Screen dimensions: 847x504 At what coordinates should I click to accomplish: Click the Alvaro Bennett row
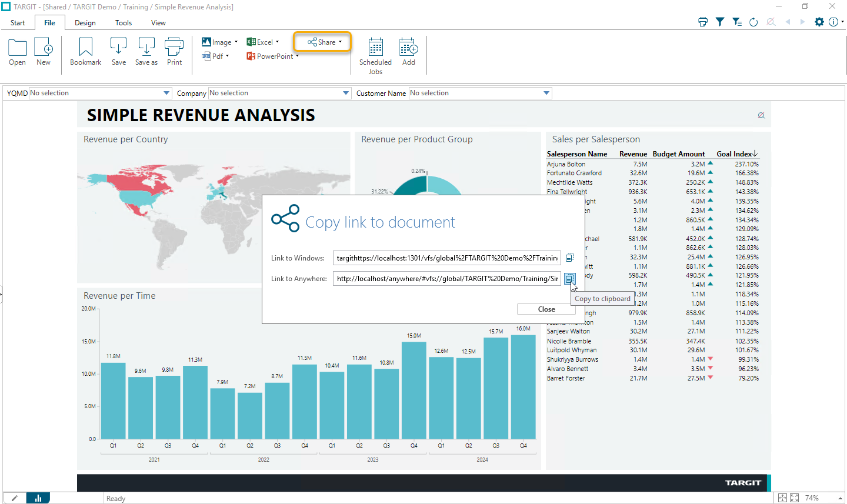pos(653,369)
